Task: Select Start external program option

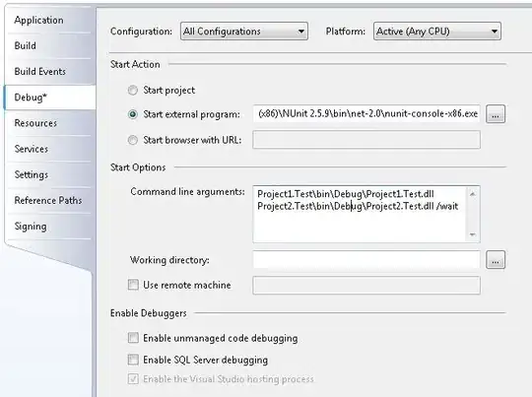Action: 133,114
